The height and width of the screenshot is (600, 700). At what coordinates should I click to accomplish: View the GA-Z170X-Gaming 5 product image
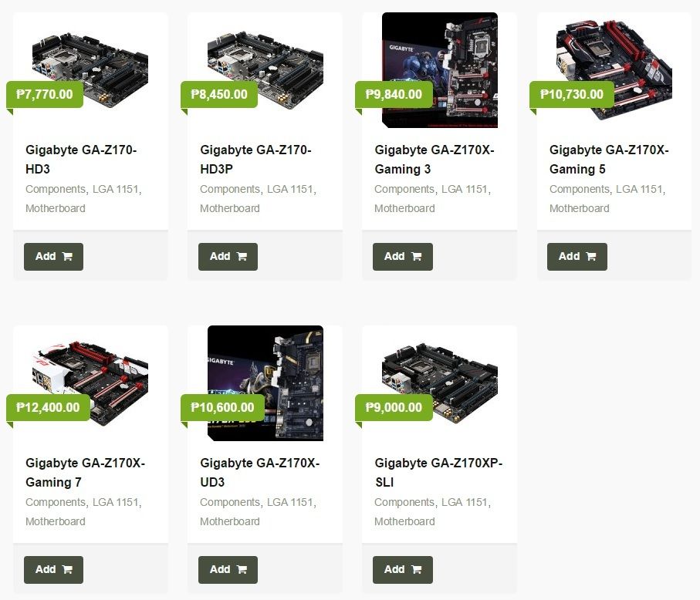click(614, 70)
